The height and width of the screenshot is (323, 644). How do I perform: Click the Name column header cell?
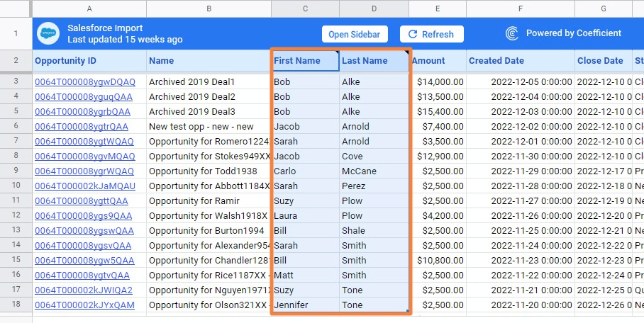(209, 60)
